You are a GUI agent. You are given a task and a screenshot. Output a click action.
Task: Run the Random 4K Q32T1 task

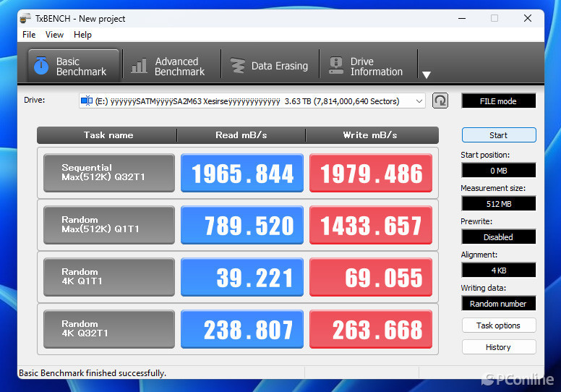(109, 329)
